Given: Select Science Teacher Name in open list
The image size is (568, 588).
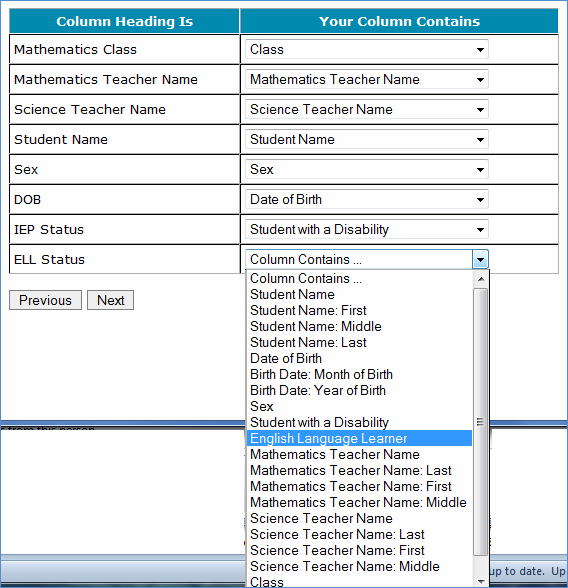Looking at the screenshot, I should pos(359,518).
